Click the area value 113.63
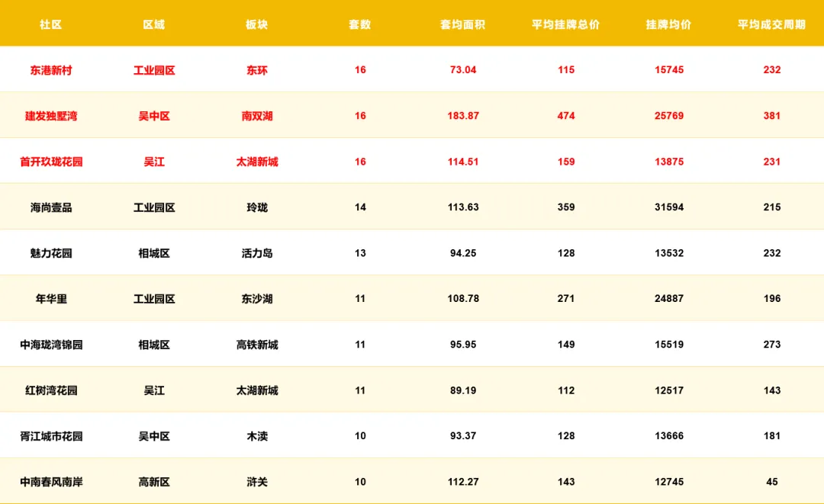 coord(463,207)
